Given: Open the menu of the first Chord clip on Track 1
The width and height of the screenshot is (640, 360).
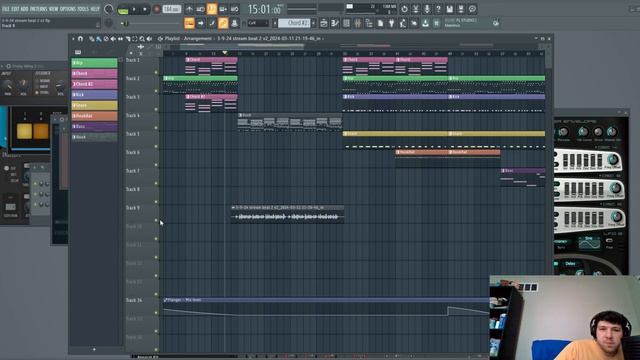Looking at the screenshot, I should click(188, 60).
